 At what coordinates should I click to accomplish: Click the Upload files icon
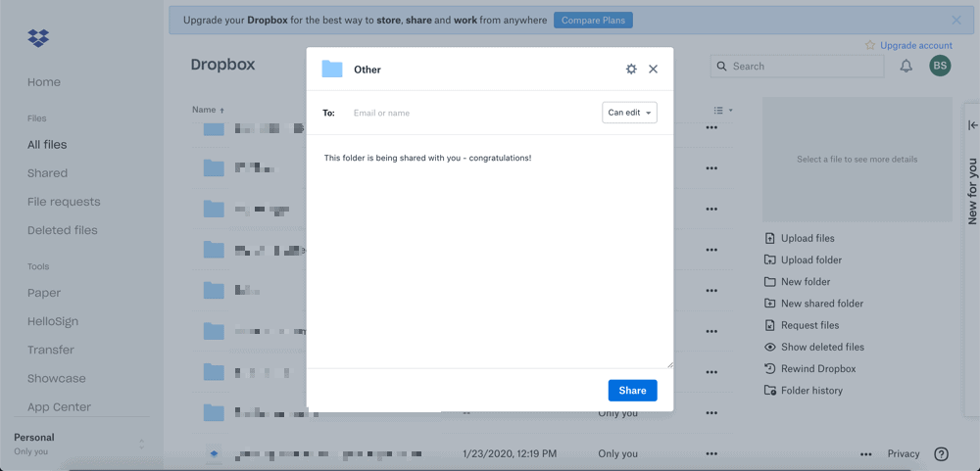[x=770, y=239]
